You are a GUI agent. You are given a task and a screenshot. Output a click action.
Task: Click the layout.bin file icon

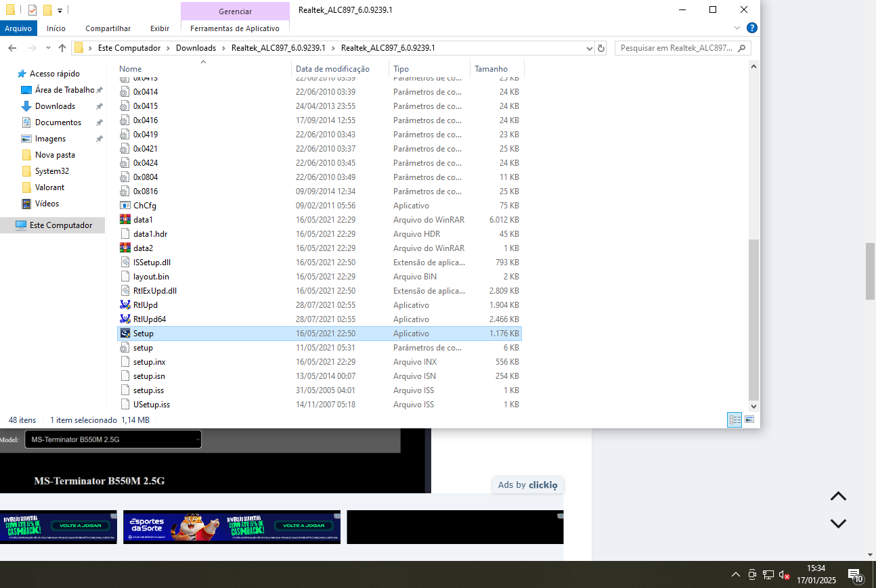tap(125, 277)
